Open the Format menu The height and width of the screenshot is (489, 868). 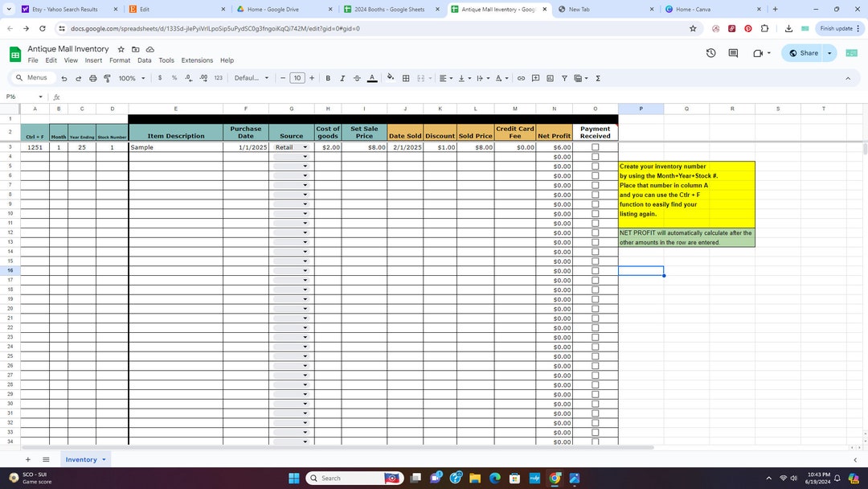[119, 60]
